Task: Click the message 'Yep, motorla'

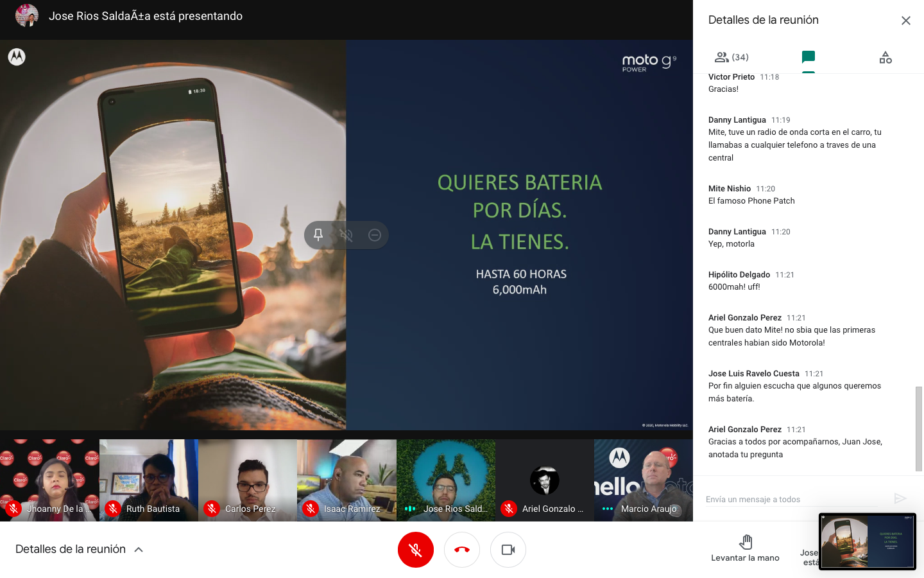Action: (x=732, y=244)
